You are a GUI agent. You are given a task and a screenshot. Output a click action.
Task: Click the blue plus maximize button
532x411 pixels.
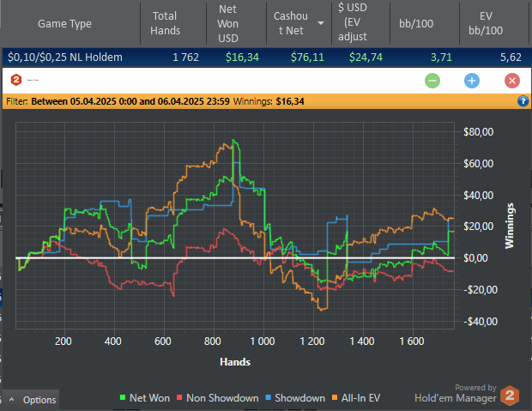[x=471, y=81]
